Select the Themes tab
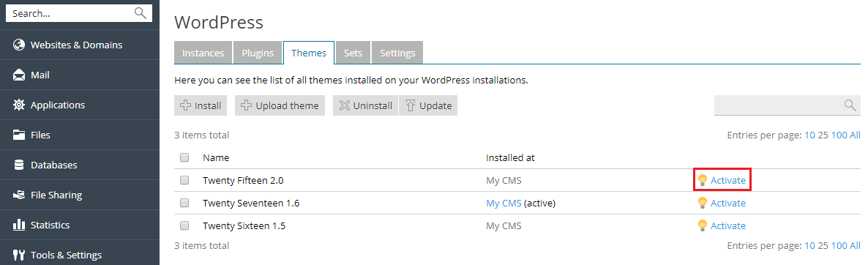 tap(309, 53)
